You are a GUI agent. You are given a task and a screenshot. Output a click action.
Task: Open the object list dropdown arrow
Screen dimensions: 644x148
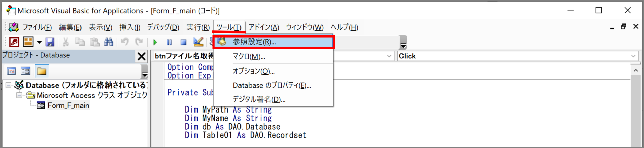pyautogui.click(x=389, y=56)
